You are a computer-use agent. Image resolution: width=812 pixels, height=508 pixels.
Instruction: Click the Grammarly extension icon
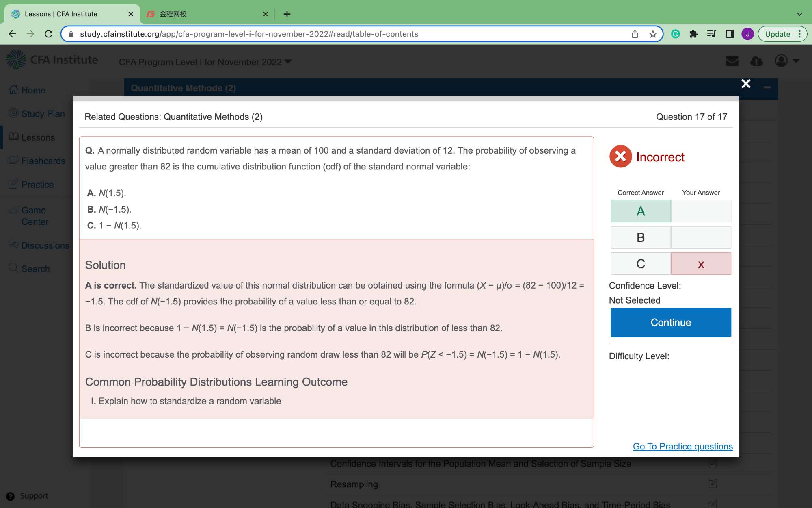pos(676,34)
